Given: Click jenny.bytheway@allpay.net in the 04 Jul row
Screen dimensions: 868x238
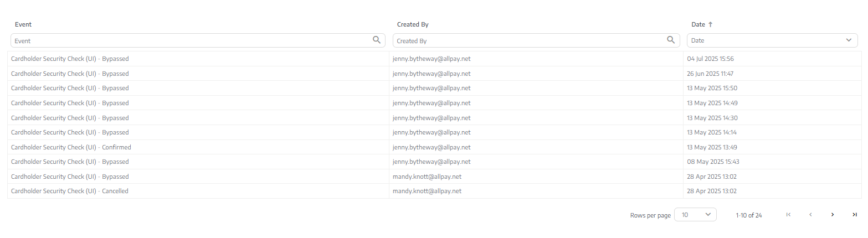Looking at the screenshot, I should (x=432, y=59).
